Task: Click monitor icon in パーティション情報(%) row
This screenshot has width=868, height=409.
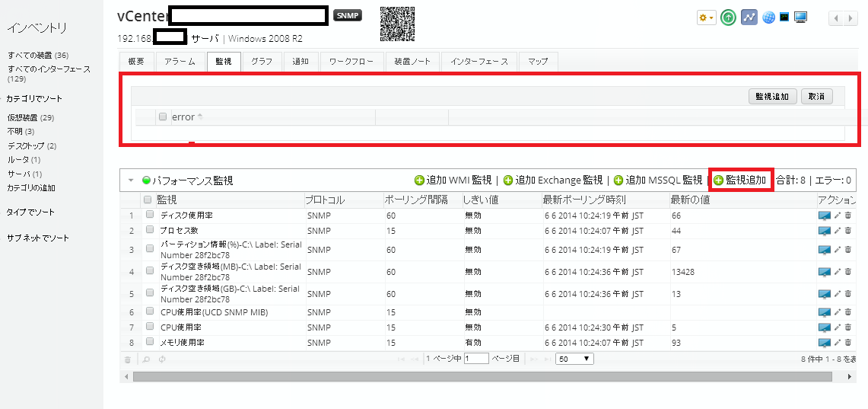Action: (825, 250)
